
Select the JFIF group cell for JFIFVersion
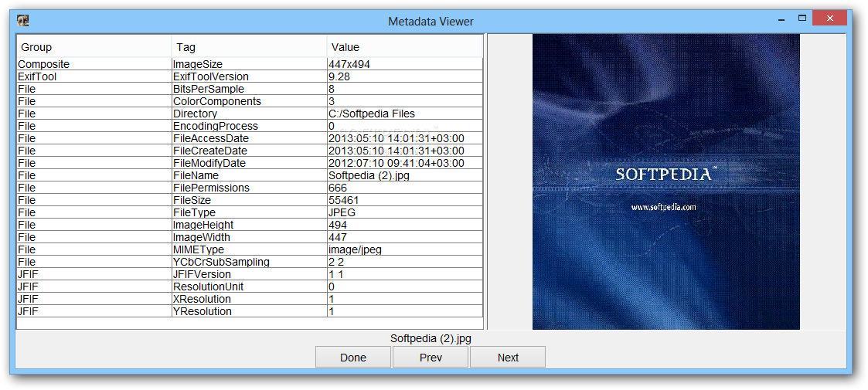(x=94, y=274)
